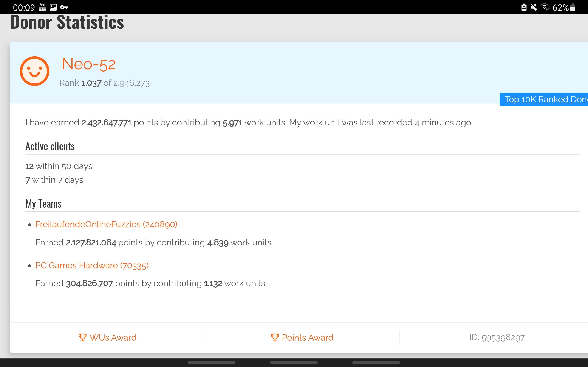Tap the keyboard notification icon
Viewport: 588px width, 367px height.
pos(42,8)
